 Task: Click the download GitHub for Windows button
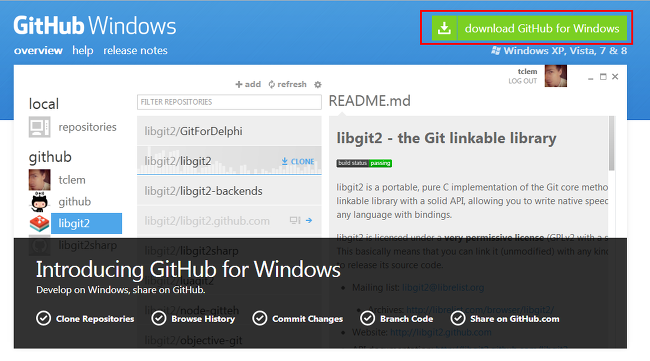529,28
